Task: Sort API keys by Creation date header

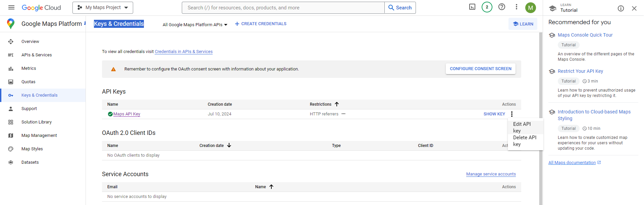Action: (x=220, y=104)
